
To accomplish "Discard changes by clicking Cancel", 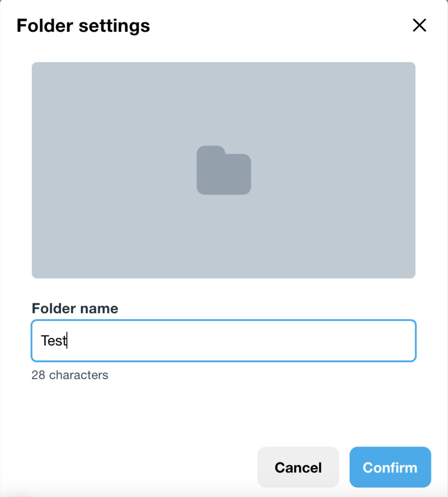I will point(298,467).
